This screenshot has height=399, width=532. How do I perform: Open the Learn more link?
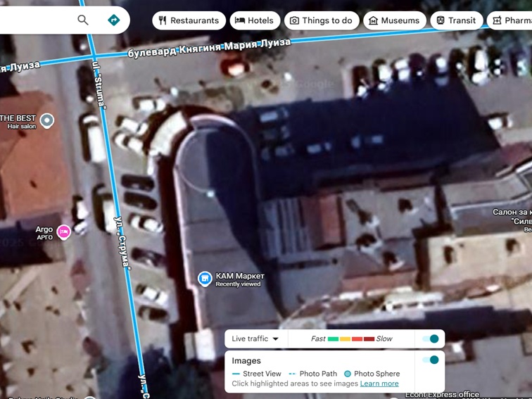pyautogui.click(x=379, y=384)
